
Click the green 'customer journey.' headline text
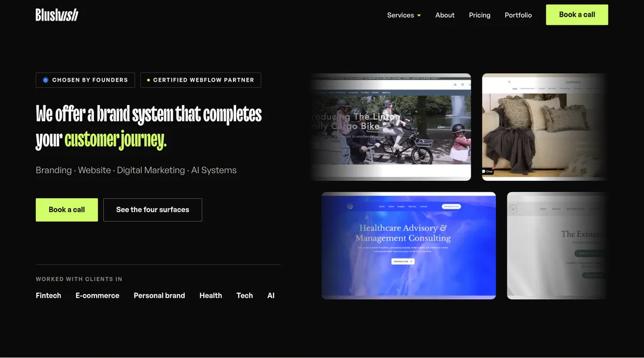coord(115,140)
